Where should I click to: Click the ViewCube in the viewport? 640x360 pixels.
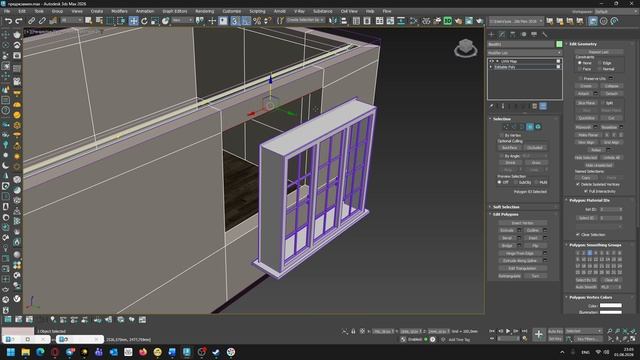pyautogui.click(x=466, y=48)
